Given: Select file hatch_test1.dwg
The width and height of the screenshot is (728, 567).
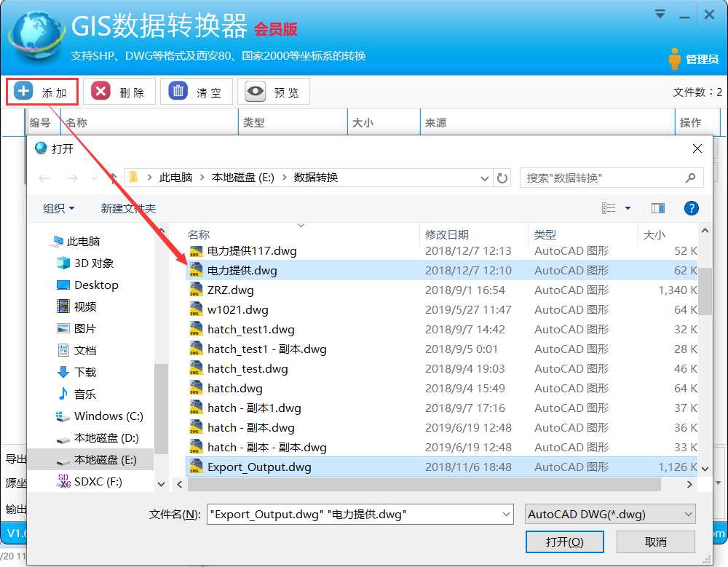Looking at the screenshot, I should (441, 330).
